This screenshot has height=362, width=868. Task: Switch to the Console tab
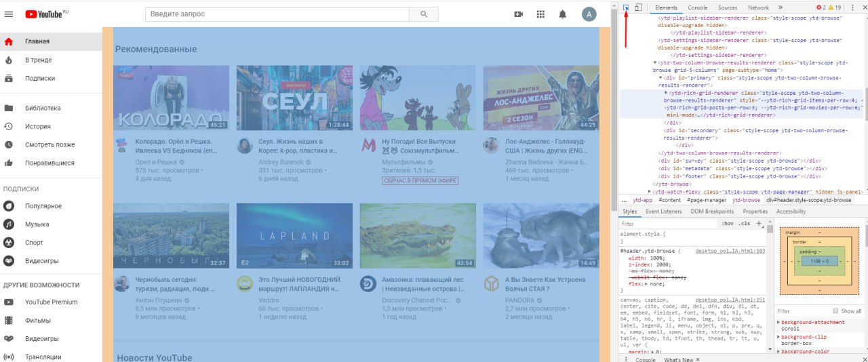698,7
